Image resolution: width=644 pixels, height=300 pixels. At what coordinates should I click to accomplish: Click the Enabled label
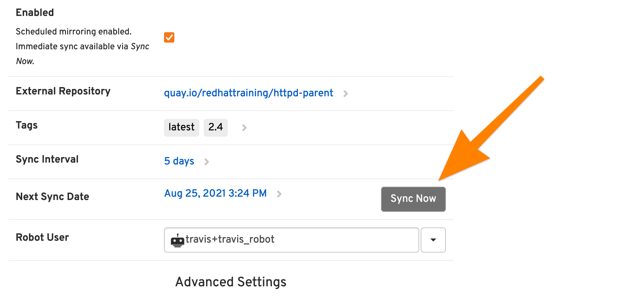(x=35, y=13)
